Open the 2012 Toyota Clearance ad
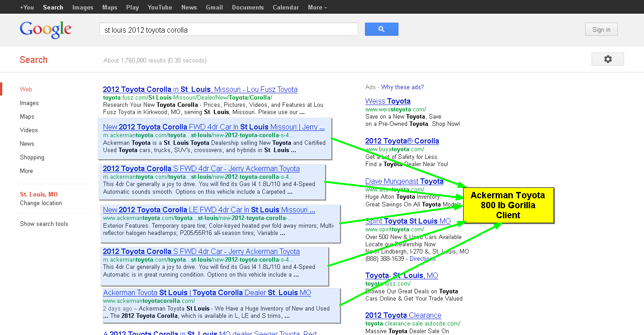The width and height of the screenshot is (644, 335). [403, 315]
